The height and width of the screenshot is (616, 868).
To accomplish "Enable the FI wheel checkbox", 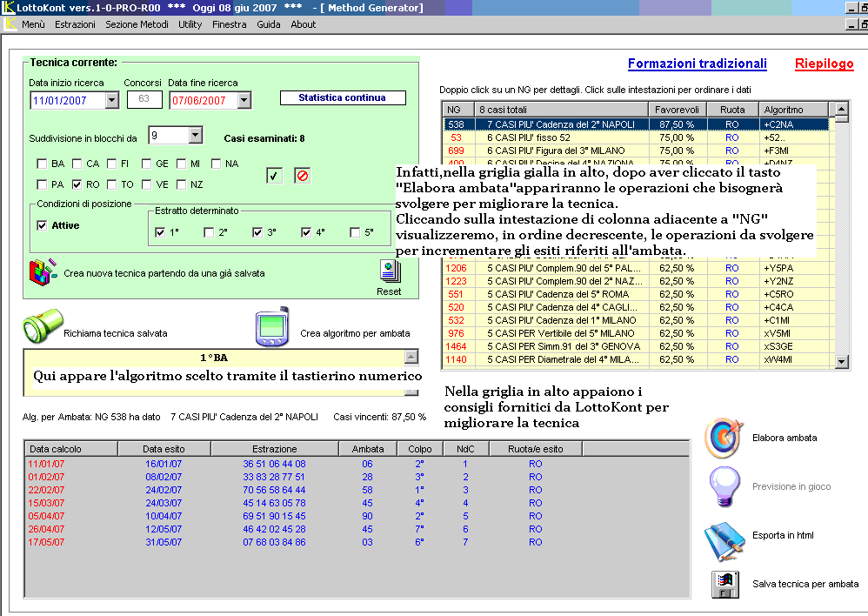I will (111, 164).
